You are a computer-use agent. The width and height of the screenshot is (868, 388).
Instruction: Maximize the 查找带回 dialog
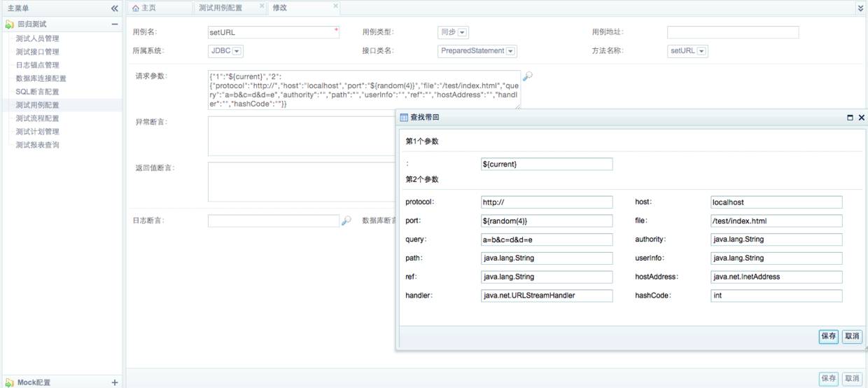pos(850,118)
